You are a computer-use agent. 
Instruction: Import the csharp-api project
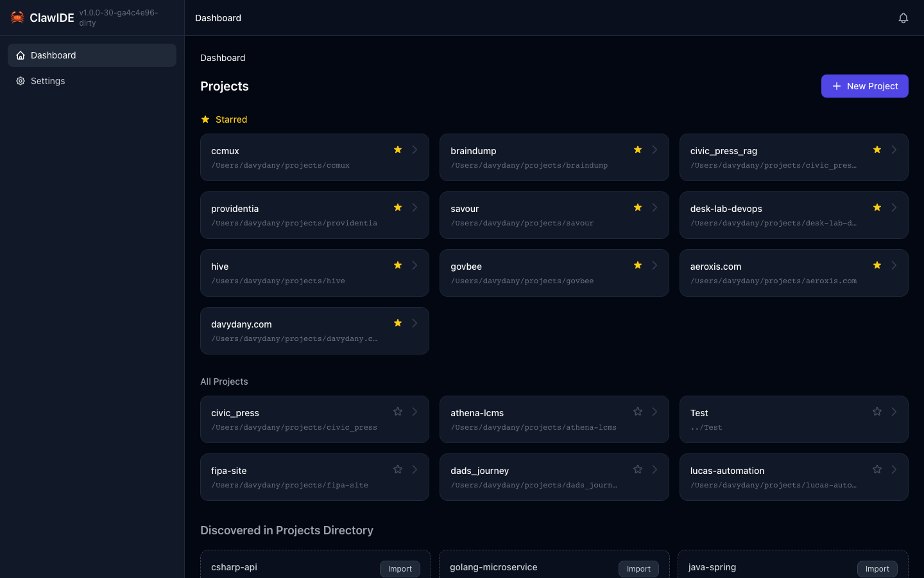click(400, 568)
